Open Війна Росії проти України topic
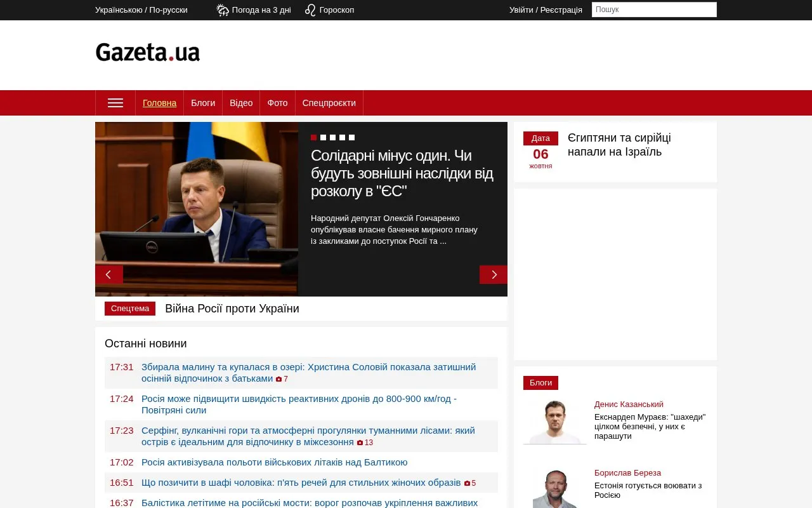The width and height of the screenshot is (812, 508). coord(232,309)
